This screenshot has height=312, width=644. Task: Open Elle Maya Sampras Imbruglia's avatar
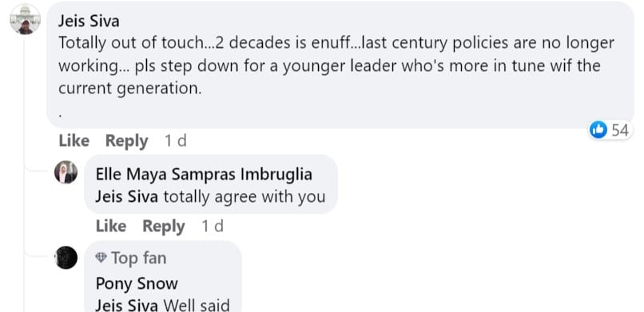tap(66, 172)
